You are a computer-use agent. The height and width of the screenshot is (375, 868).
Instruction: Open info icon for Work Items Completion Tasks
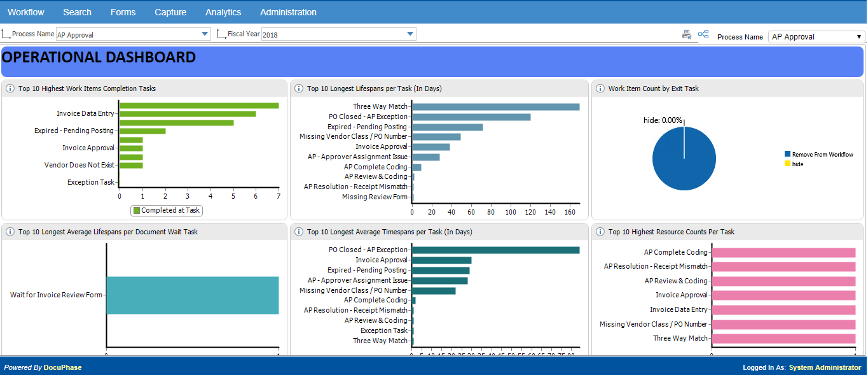click(10, 88)
